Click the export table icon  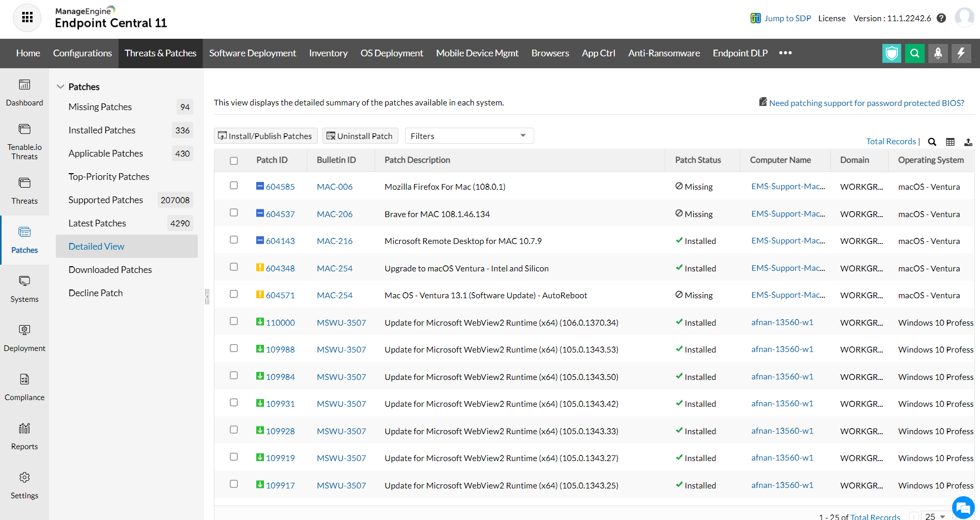pos(968,142)
